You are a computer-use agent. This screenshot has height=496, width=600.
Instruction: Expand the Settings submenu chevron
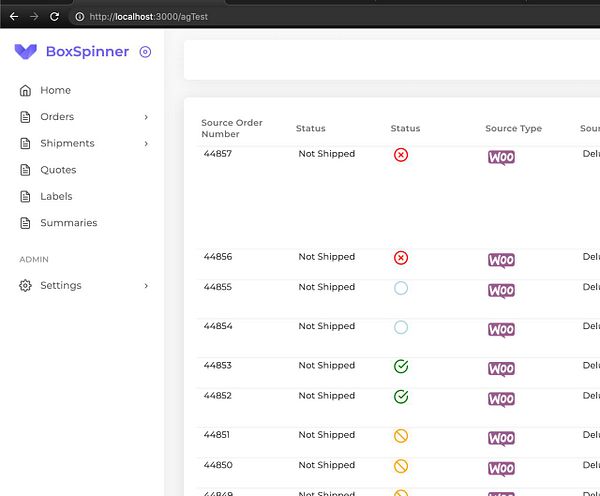146,286
